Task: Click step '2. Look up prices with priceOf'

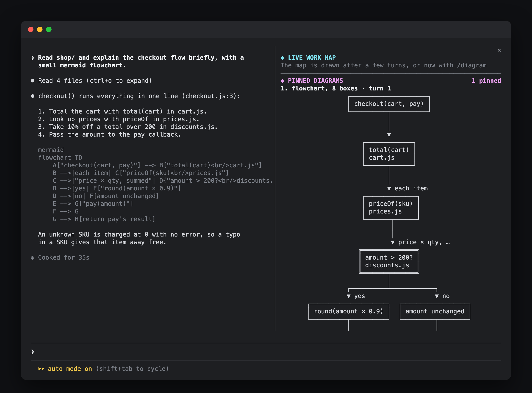Action: (119, 119)
